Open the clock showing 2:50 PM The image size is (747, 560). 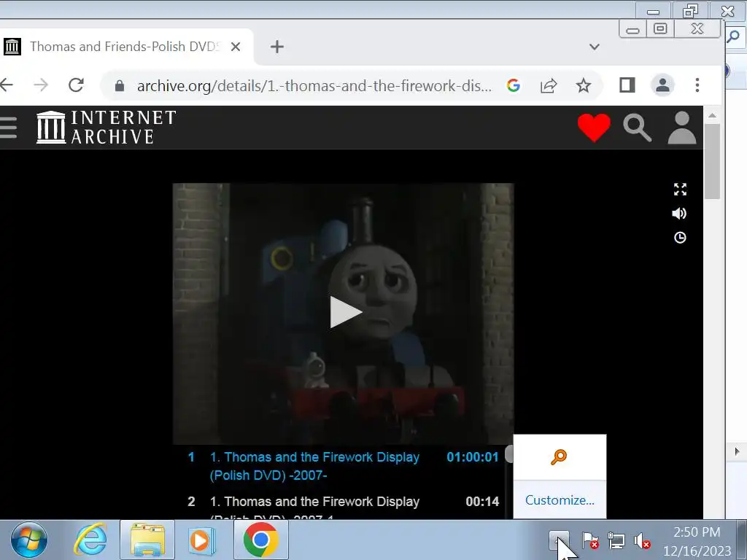coord(697,542)
